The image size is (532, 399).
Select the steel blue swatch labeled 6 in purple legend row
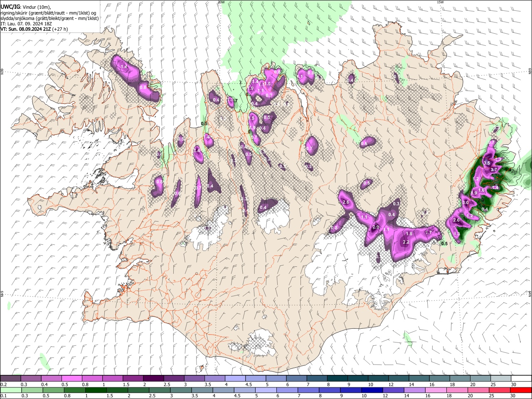point(297,379)
